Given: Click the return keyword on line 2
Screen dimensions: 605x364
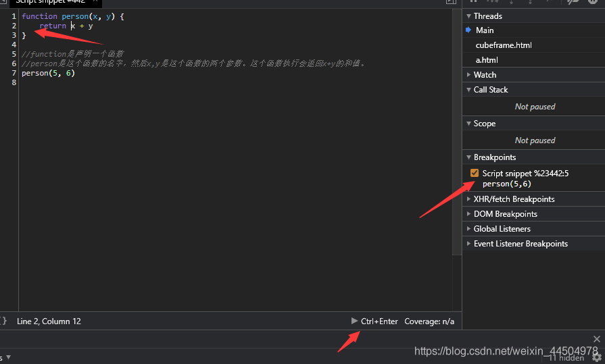Looking at the screenshot, I should coord(53,26).
